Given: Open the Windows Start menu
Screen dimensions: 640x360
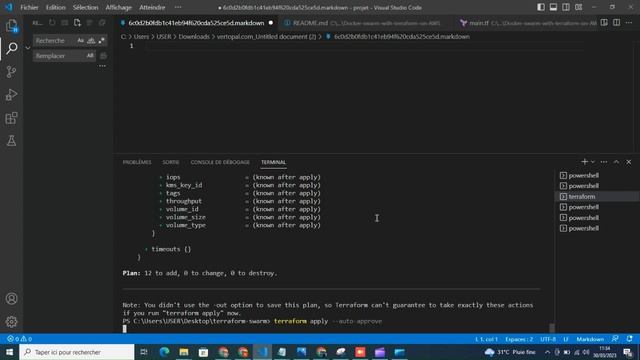Looking at the screenshot, I should coord(9,352).
